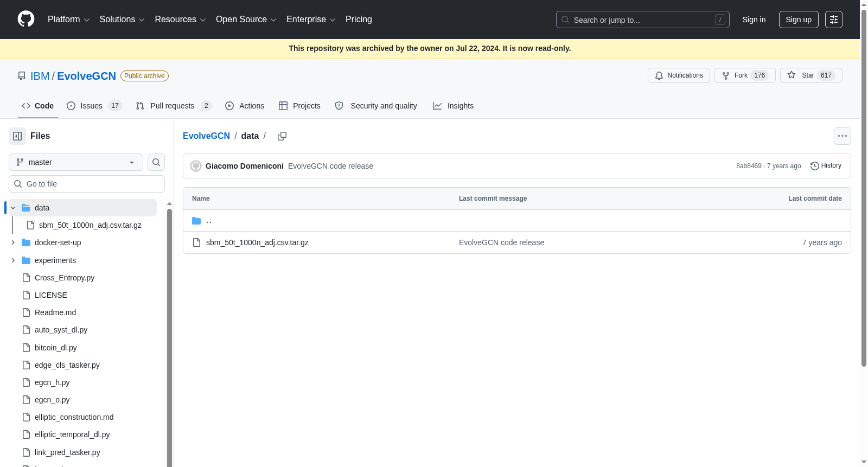Open the more options ellipsis button
The image size is (868, 467).
click(x=843, y=136)
